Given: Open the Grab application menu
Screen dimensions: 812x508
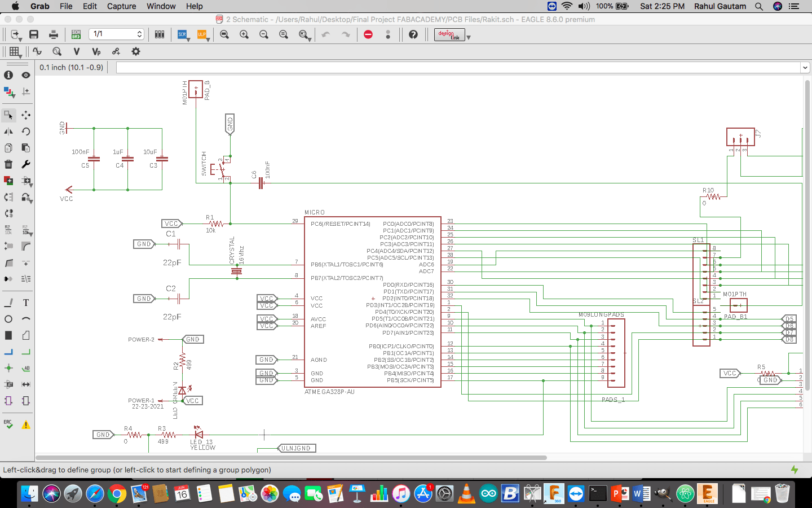Looking at the screenshot, I should tap(40, 6).
